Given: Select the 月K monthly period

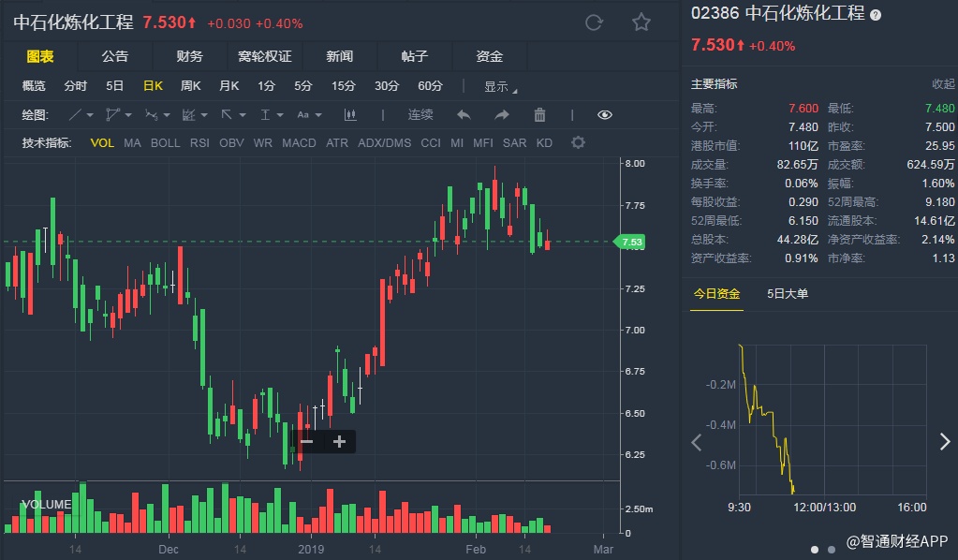Looking at the screenshot, I should click(229, 86).
